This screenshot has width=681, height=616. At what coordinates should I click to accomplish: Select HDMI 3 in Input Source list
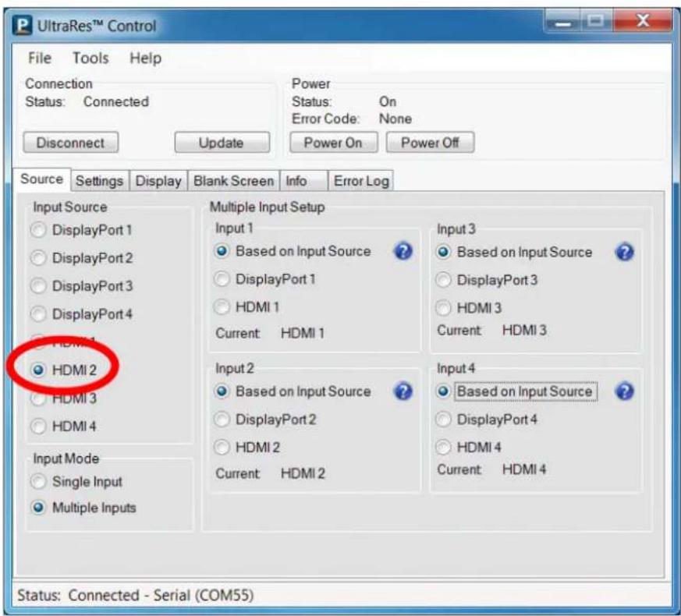tap(63, 398)
